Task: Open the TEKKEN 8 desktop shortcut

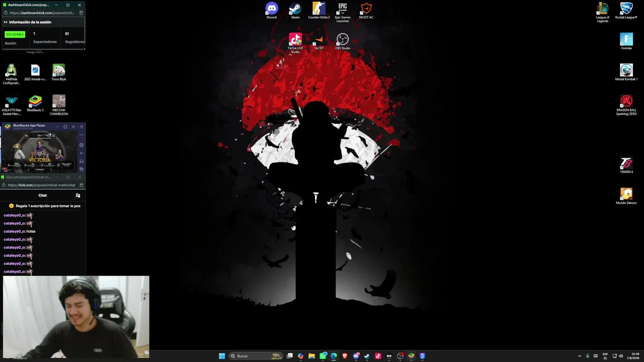Action: click(x=626, y=165)
